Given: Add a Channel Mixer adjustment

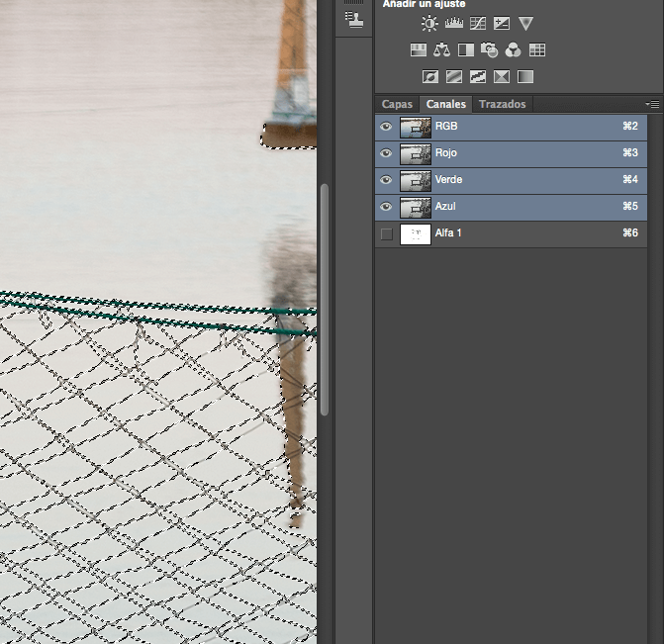Looking at the screenshot, I should coord(514,50).
